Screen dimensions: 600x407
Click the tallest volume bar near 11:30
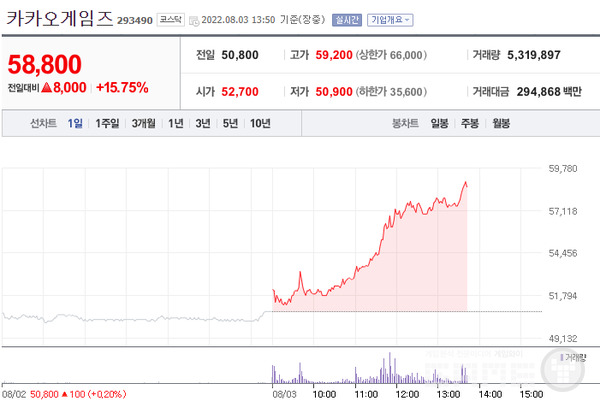pos(390,368)
